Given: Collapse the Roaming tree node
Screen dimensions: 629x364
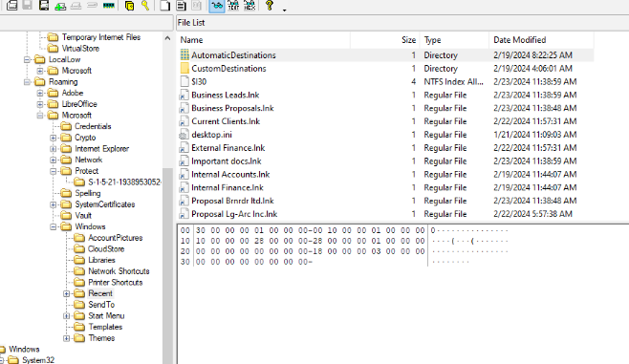Looking at the screenshot, I should pyautogui.click(x=27, y=82).
